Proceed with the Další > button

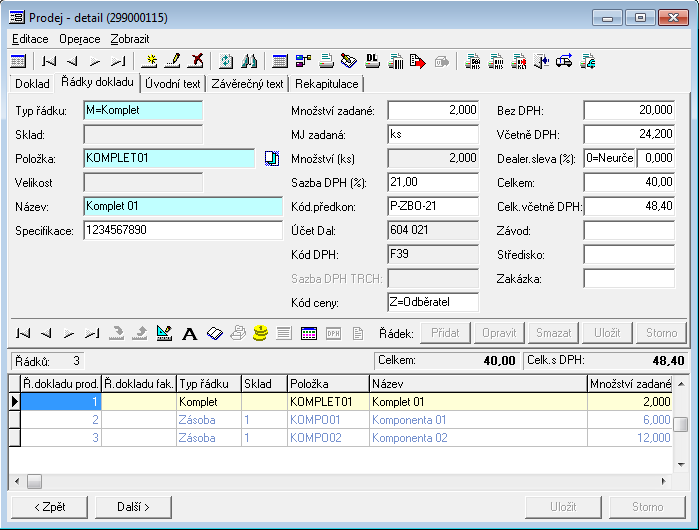(133, 507)
